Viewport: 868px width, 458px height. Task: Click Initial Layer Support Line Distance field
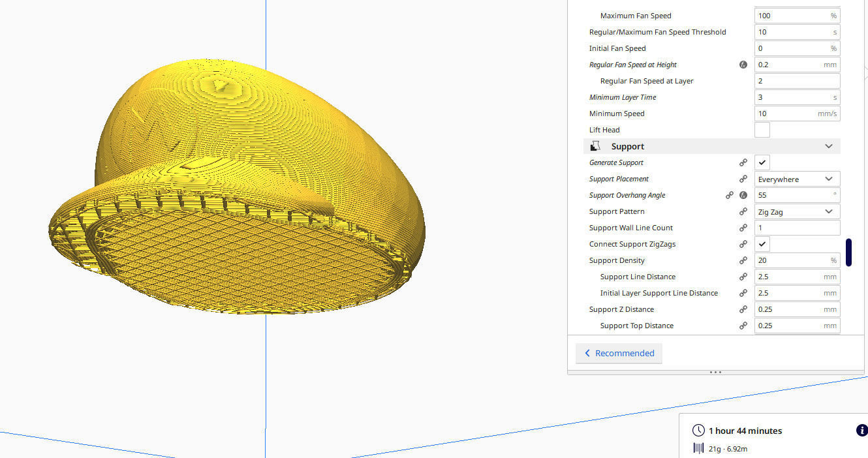(797, 293)
